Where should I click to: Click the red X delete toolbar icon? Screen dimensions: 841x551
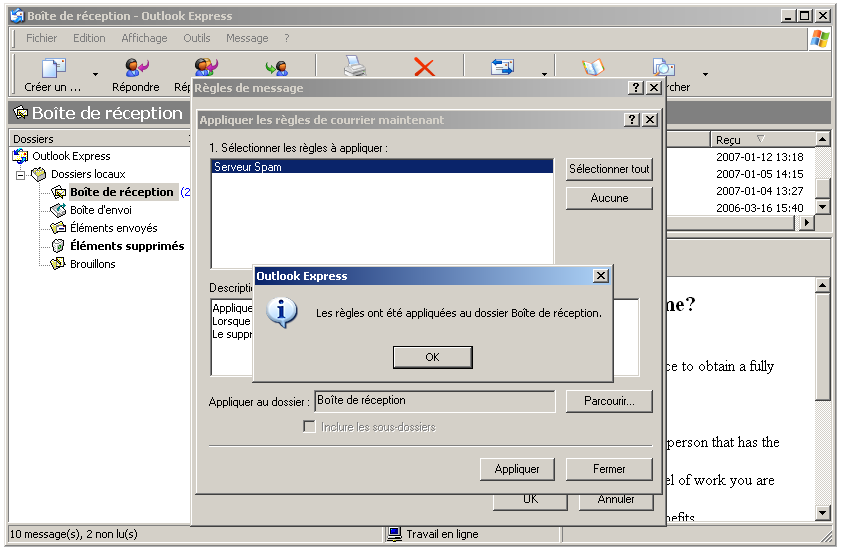click(x=424, y=67)
